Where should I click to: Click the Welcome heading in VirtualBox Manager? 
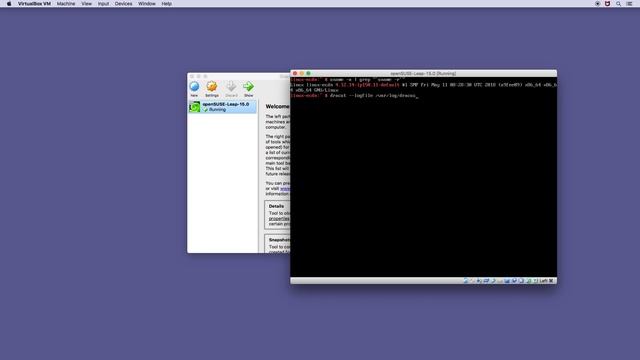(278, 106)
